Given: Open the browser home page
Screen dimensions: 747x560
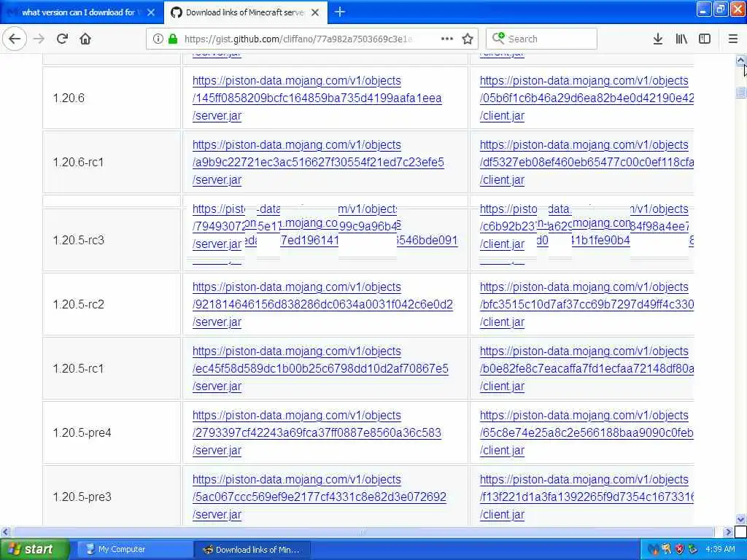Looking at the screenshot, I should (85, 39).
